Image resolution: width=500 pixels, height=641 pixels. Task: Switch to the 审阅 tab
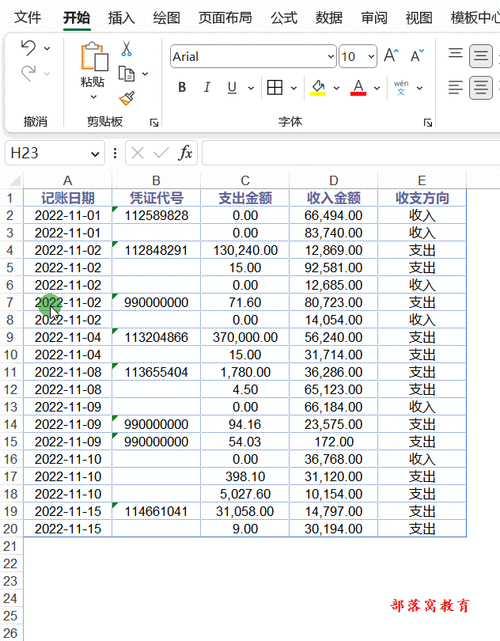[374, 18]
